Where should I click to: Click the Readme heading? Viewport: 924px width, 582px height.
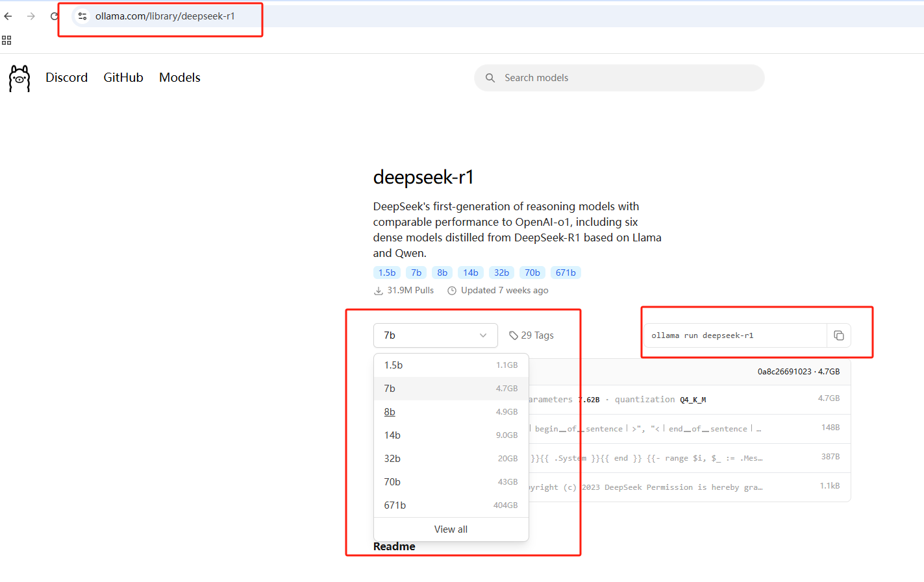394,546
